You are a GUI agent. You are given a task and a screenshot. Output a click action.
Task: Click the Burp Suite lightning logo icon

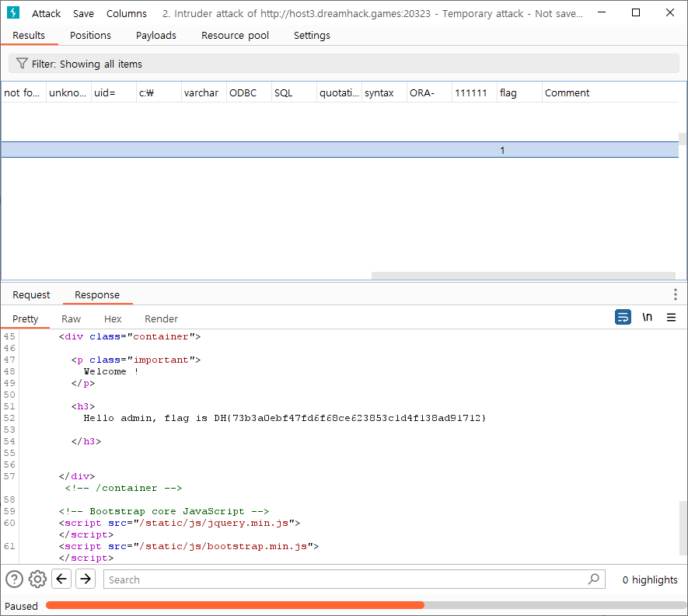tap(13, 13)
